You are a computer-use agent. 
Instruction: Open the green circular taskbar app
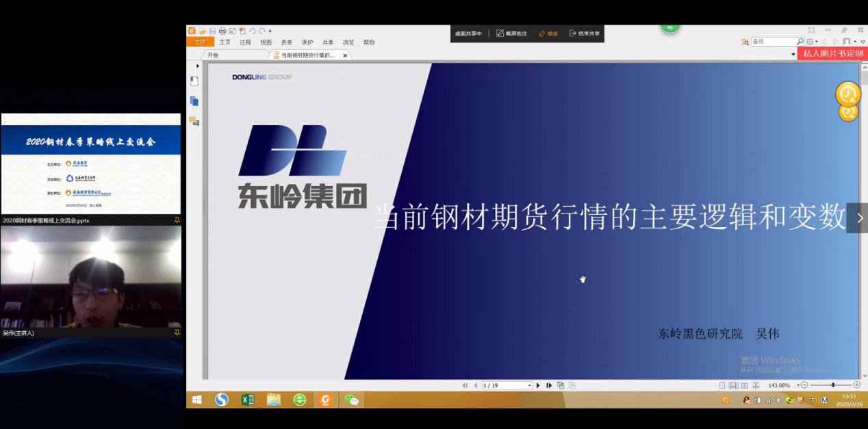[300, 400]
